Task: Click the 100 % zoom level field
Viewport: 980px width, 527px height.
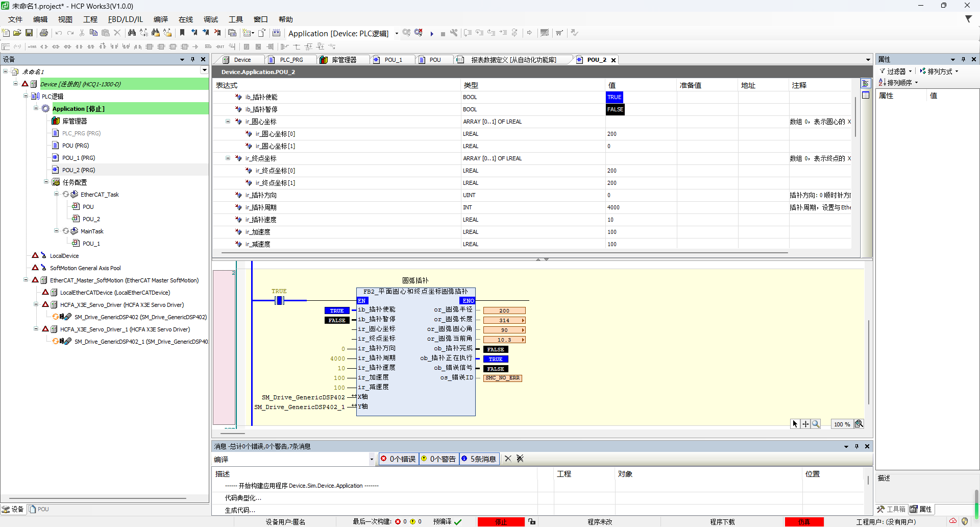Action: [842, 424]
